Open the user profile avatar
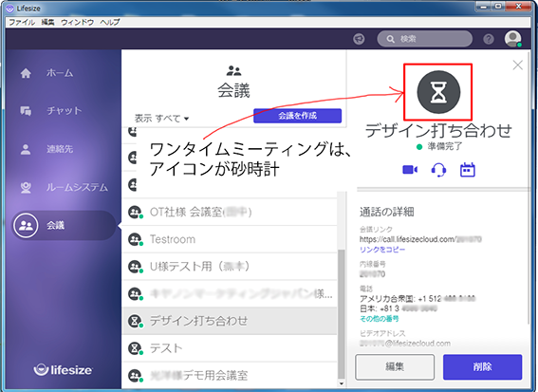 (x=512, y=39)
